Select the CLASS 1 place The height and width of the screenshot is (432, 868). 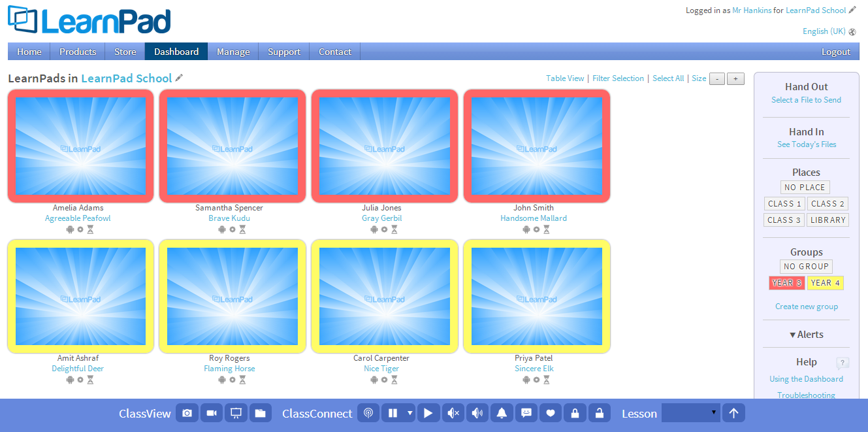(x=784, y=204)
